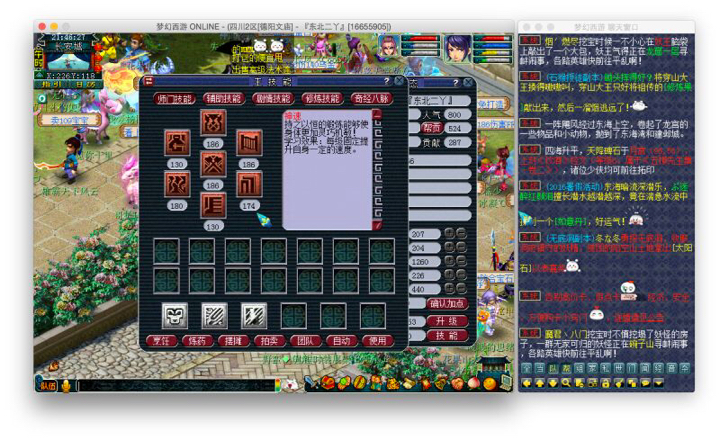Open the 奇经八脉 tab
720x441 pixels.
[371, 98]
